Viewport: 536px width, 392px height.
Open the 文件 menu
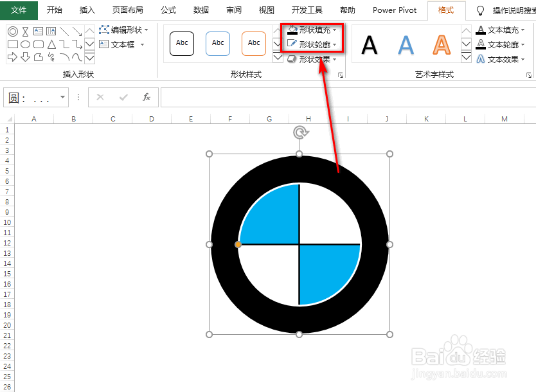(x=19, y=10)
